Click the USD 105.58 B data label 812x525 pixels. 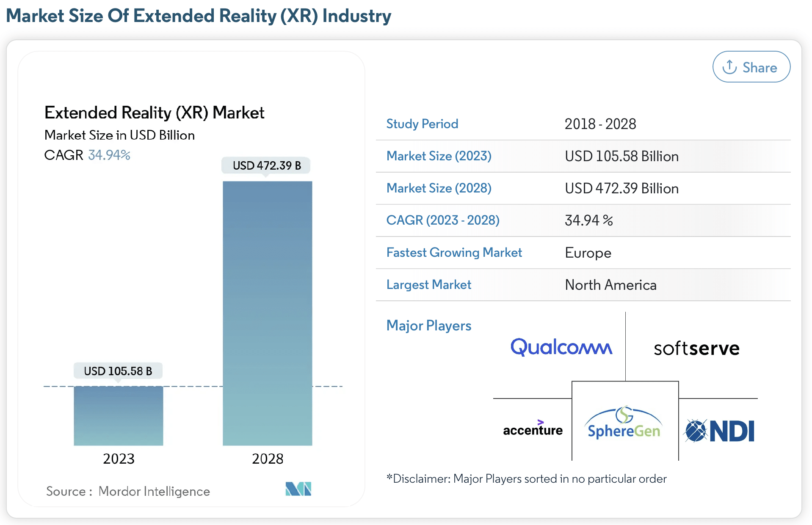click(118, 371)
